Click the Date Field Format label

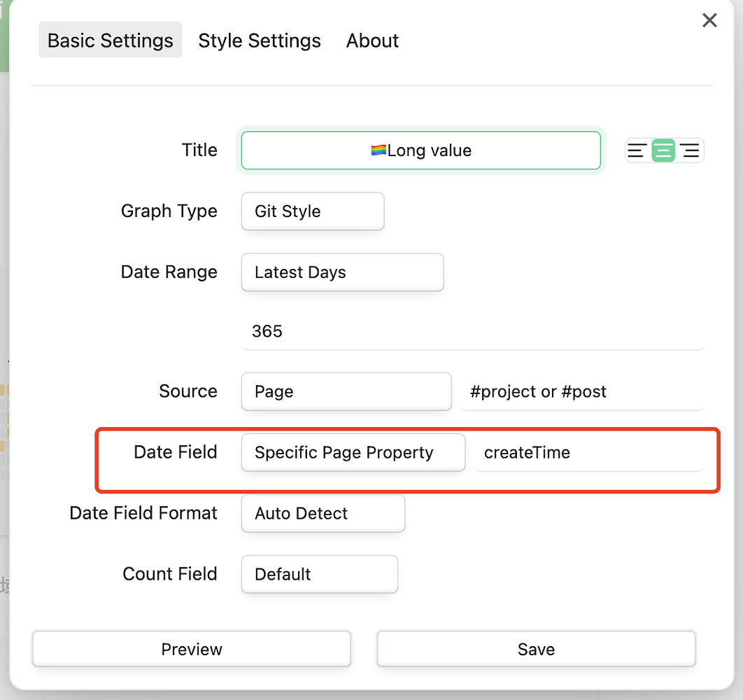coord(143,513)
